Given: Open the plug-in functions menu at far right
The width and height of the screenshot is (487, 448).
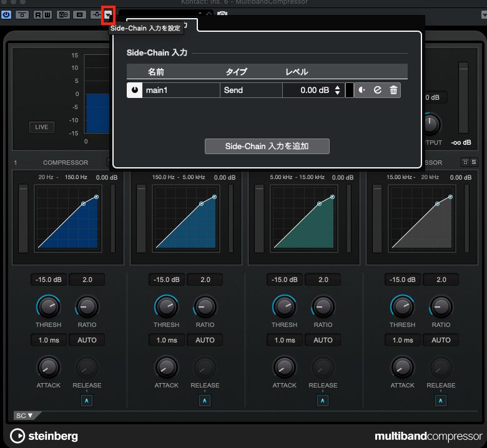Looking at the screenshot, I should [x=484, y=14].
